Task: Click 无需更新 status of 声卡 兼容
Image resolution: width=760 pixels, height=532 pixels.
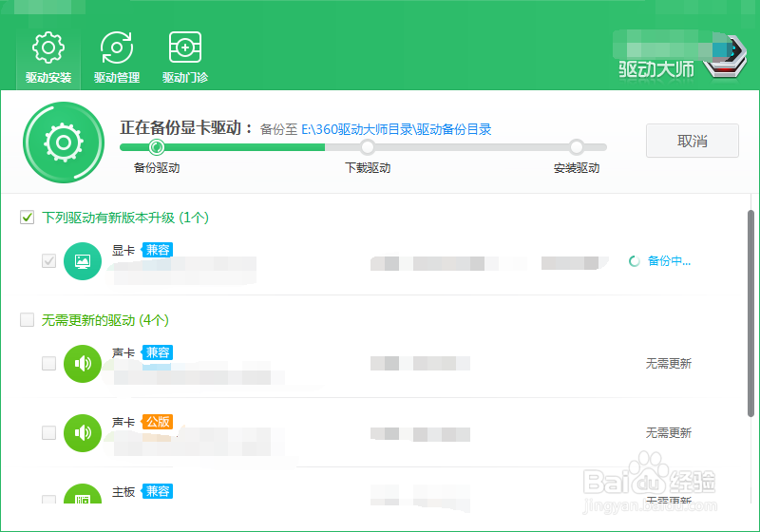Action: point(669,364)
